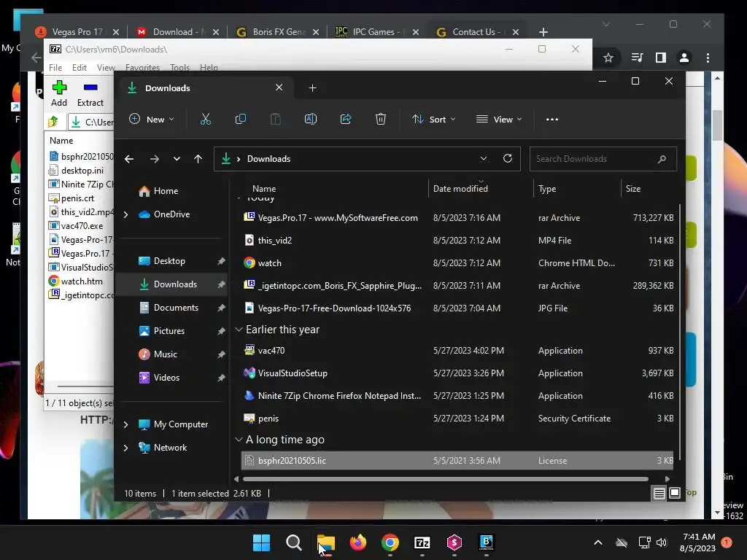The image size is (747, 560).
Task: Collapse the A long time ago group
Action: 239,440
